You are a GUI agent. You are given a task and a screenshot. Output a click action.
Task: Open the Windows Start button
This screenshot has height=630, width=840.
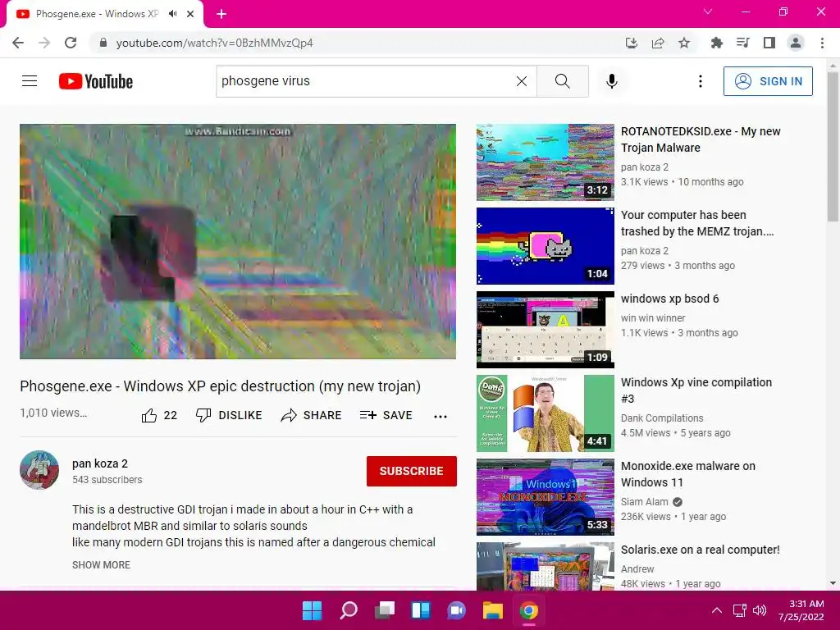click(x=312, y=610)
